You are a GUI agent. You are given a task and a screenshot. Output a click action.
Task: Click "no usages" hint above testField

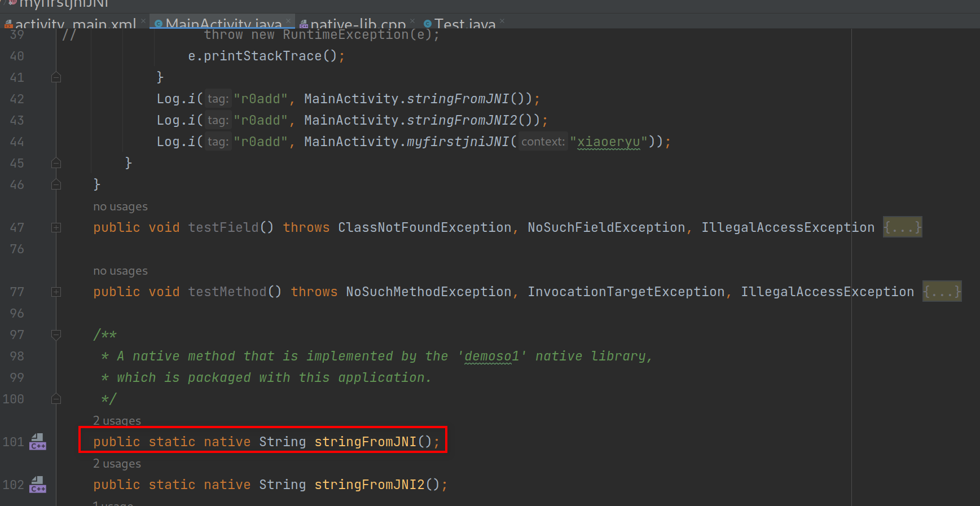[x=120, y=206]
